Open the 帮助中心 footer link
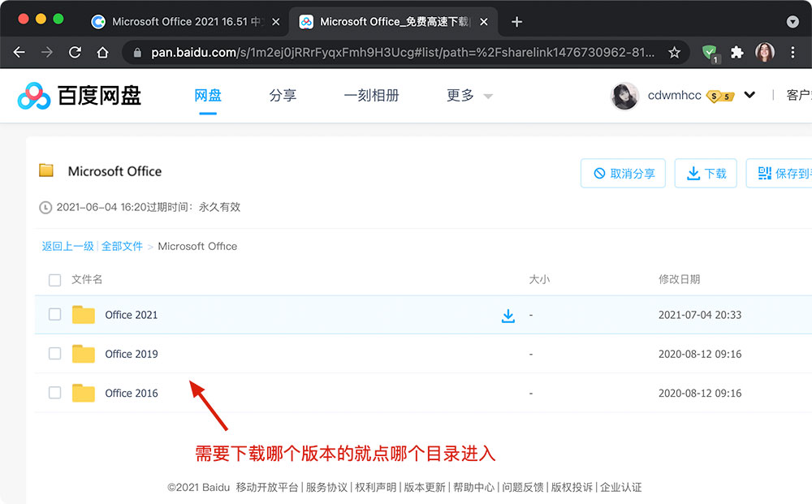 pyautogui.click(x=474, y=488)
